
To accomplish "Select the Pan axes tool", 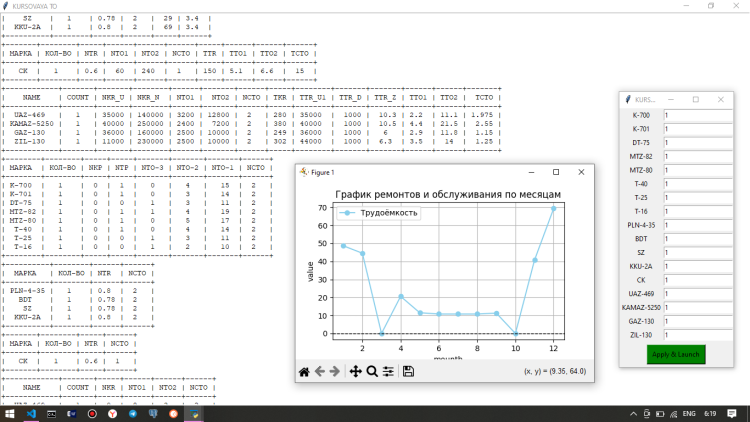I will pos(355,371).
